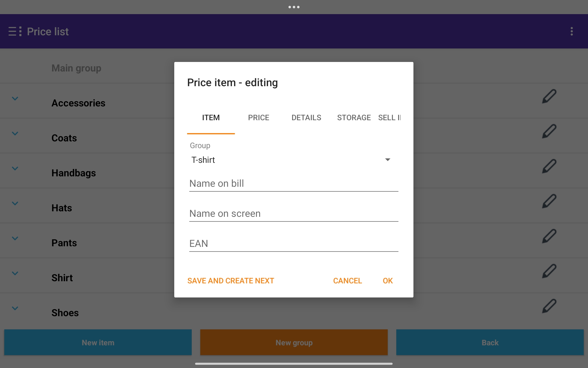
Task: Expand the Handbags group chevron
Action: click(x=15, y=168)
